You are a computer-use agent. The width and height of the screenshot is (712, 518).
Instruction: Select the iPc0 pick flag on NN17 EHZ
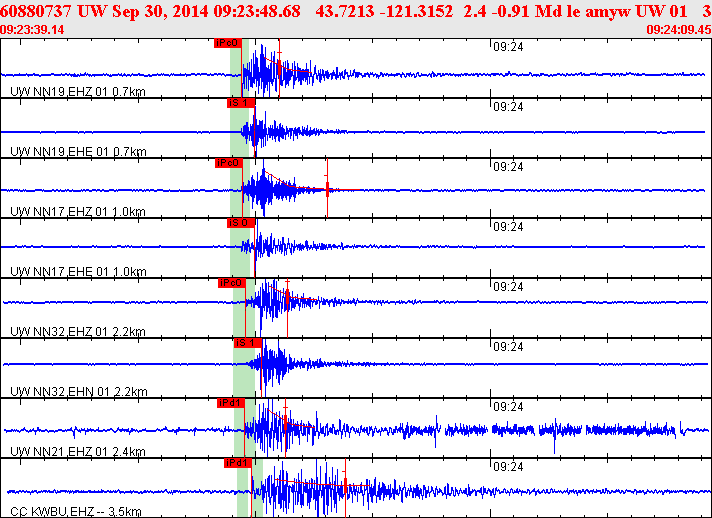[228, 163]
